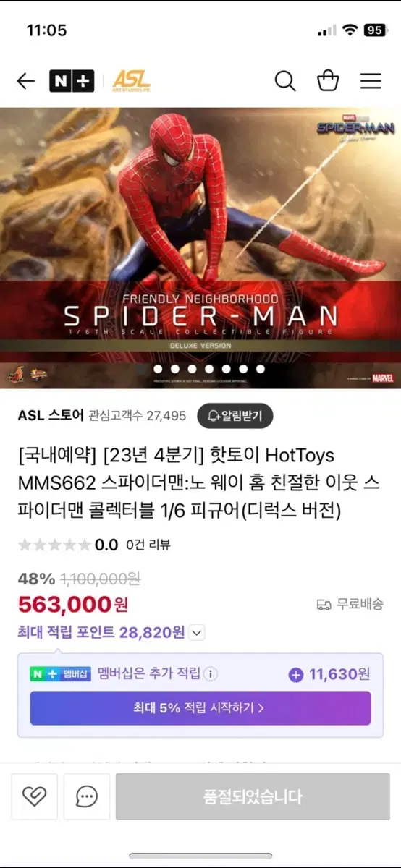This screenshot has height=868, width=401.
Task: Tap the heart wishlist icon button
Action: (x=34, y=796)
